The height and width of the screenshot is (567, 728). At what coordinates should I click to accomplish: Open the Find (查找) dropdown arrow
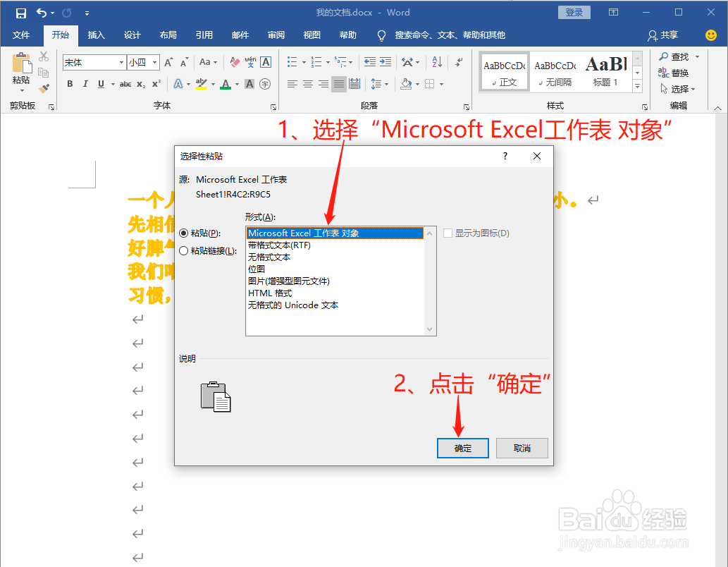click(x=697, y=56)
